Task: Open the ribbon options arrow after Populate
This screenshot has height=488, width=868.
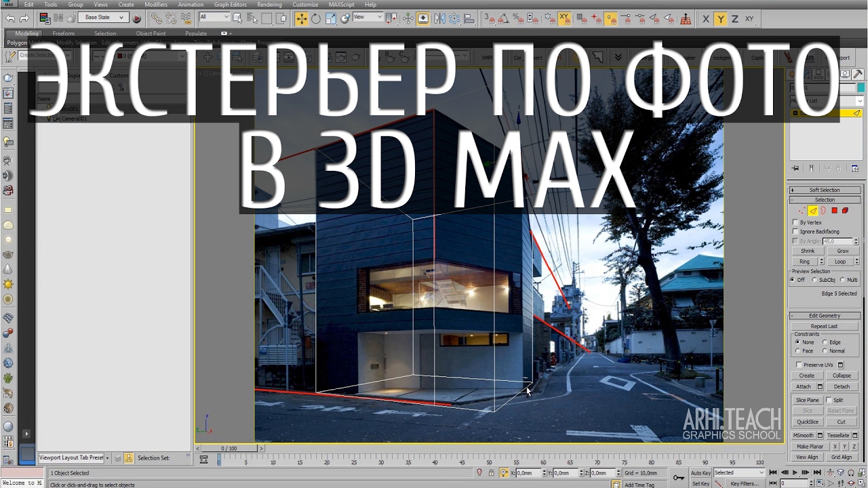Action: pyautogui.click(x=225, y=33)
